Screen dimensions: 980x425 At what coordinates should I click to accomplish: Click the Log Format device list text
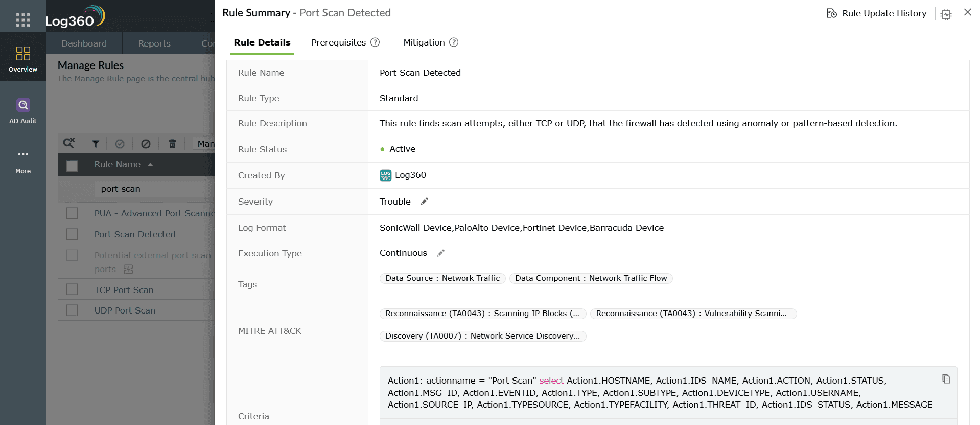(x=522, y=228)
